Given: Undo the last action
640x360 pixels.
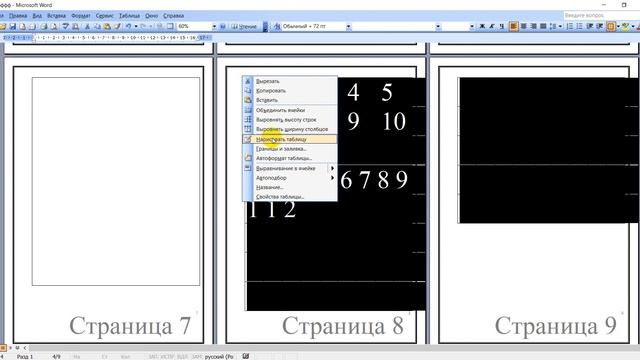Looking at the screenshot, I should [x=128, y=27].
